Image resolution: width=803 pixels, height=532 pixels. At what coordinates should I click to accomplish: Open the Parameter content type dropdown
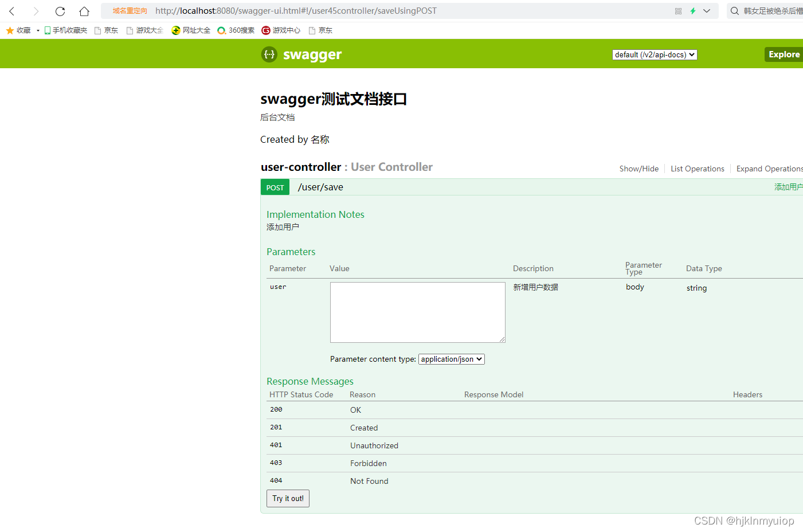coord(452,359)
